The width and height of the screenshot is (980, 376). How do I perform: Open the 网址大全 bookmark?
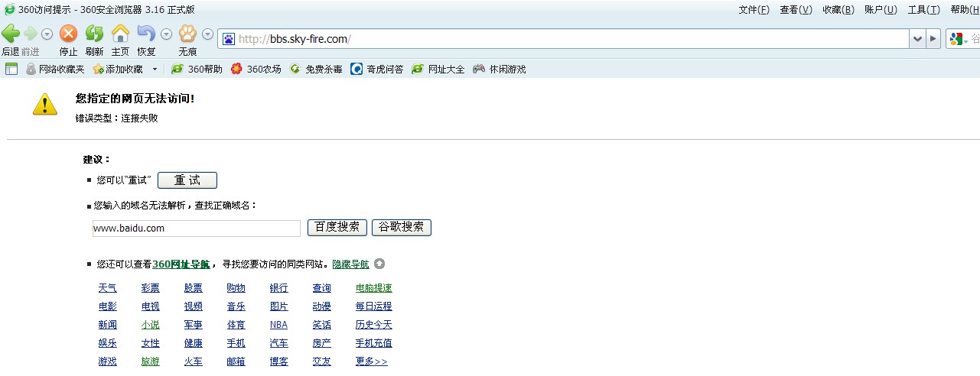coord(438,69)
